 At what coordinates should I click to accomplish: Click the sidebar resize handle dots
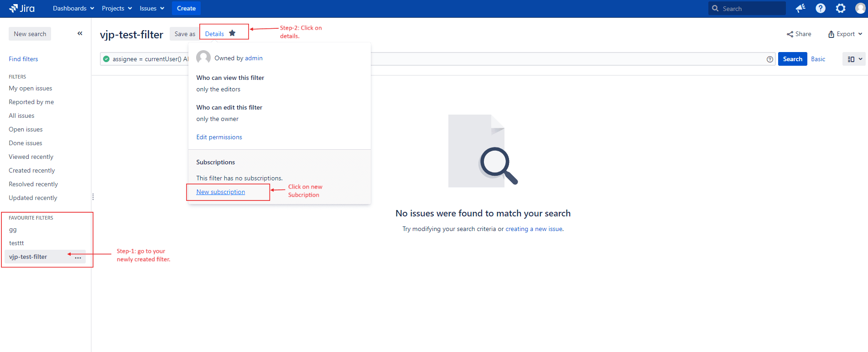pyautogui.click(x=93, y=197)
